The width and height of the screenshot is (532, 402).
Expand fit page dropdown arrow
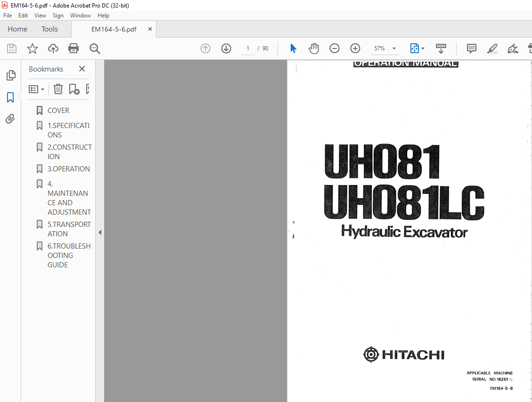[x=423, y=48]
